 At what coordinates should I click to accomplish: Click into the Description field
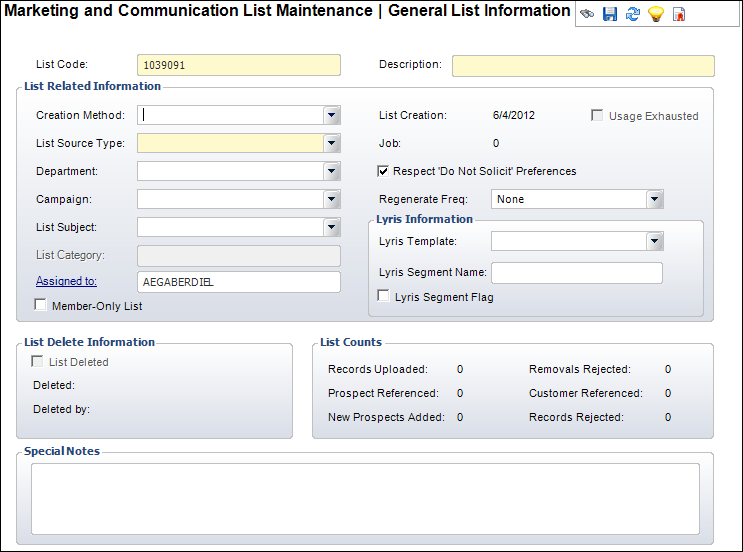(583, 66)
